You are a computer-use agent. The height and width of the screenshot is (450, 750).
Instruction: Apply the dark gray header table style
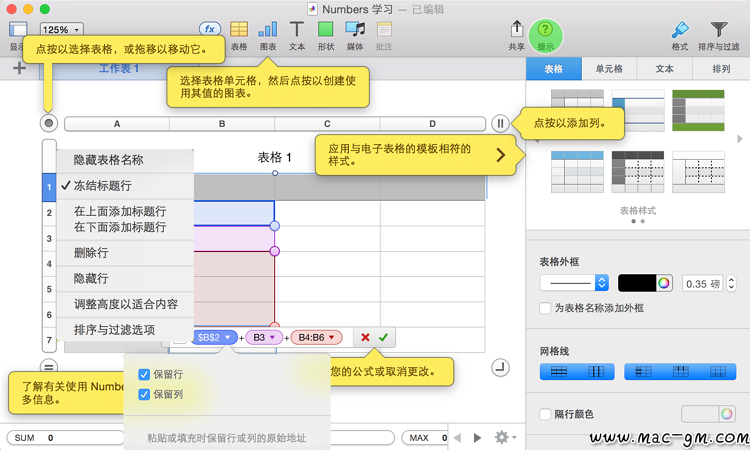[x=638, y=172]
